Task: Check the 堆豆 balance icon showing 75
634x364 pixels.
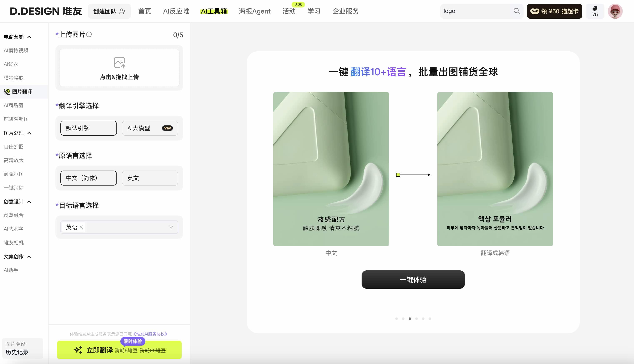Action: pos(595,8)
